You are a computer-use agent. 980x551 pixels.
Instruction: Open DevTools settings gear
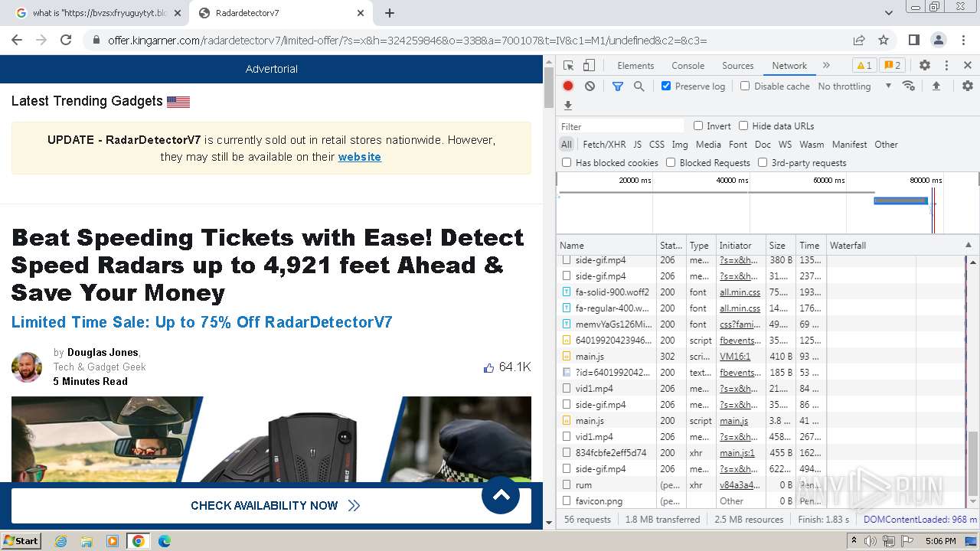click(925, 66)
